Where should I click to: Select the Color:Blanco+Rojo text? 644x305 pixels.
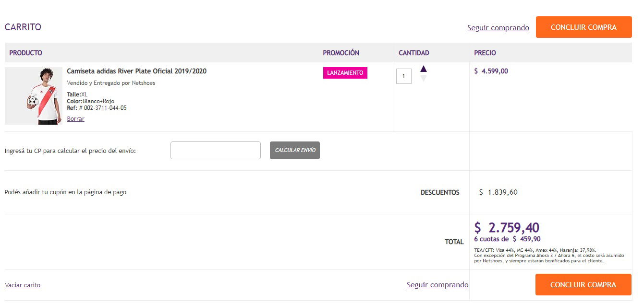90,101
